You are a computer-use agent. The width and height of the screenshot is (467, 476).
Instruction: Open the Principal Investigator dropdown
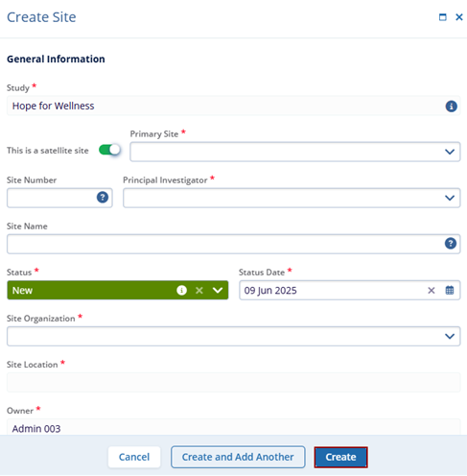(x=450, y=198)
